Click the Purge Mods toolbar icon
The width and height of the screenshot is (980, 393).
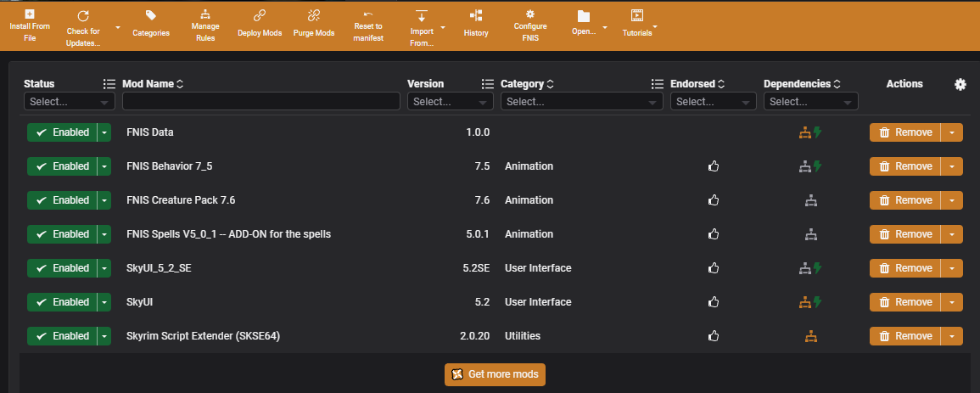[x=313, y=15]
